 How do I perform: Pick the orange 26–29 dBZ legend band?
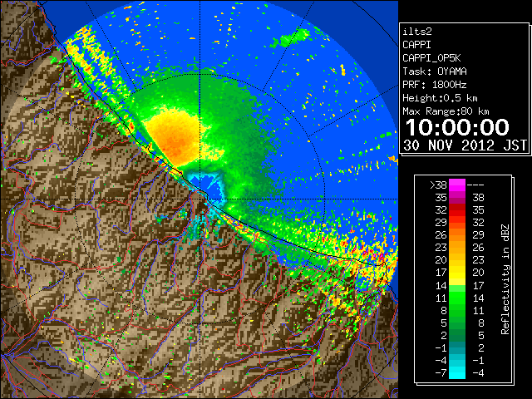[457, 235]
